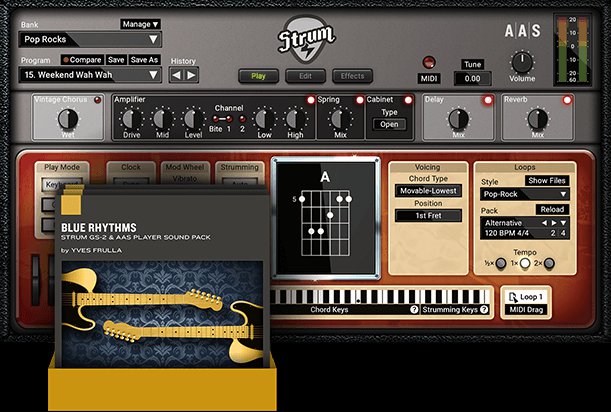The width and height of the screenshot is (611, 412).
Task: Switch to the Effects tab
Action: point(353,76)
